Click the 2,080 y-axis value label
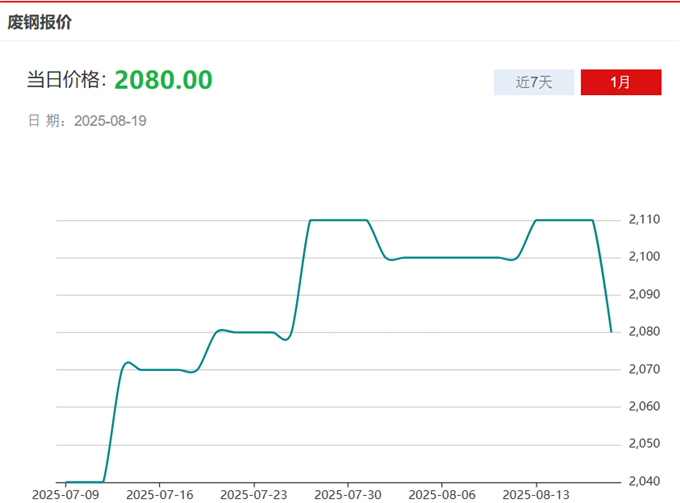Image resolution: width=680 pixels, height=503 pixels. pos(645,332)
